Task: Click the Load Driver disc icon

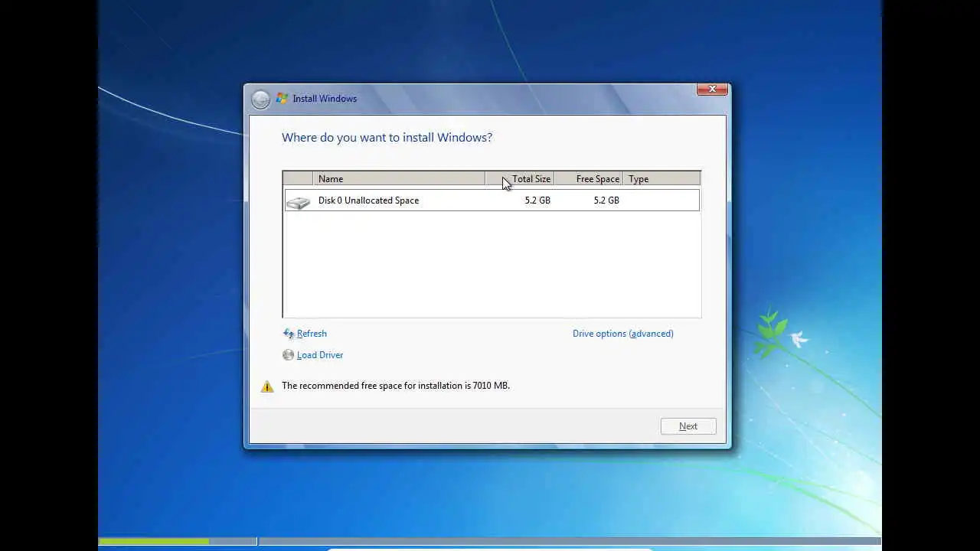Action: (x=289, y=355)
